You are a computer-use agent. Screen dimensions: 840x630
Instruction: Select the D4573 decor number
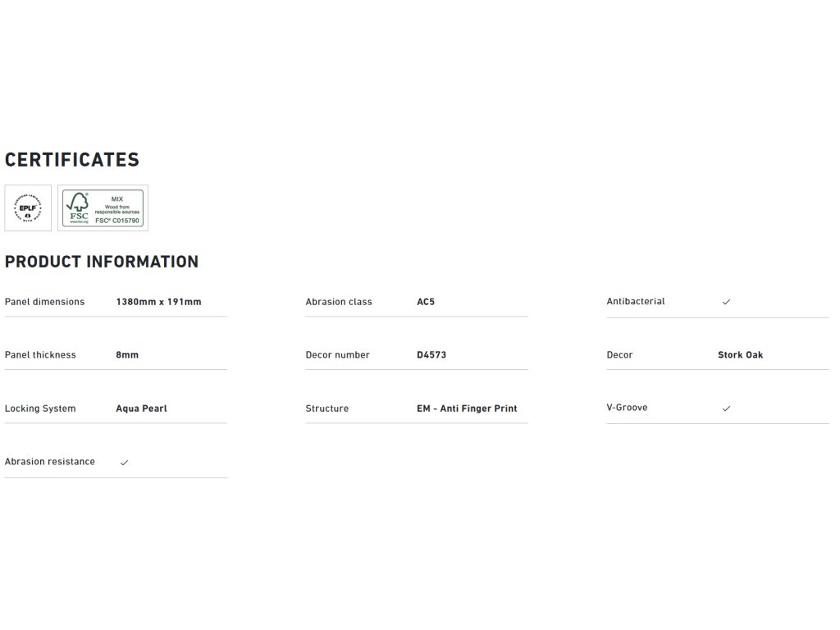point(431,355)
